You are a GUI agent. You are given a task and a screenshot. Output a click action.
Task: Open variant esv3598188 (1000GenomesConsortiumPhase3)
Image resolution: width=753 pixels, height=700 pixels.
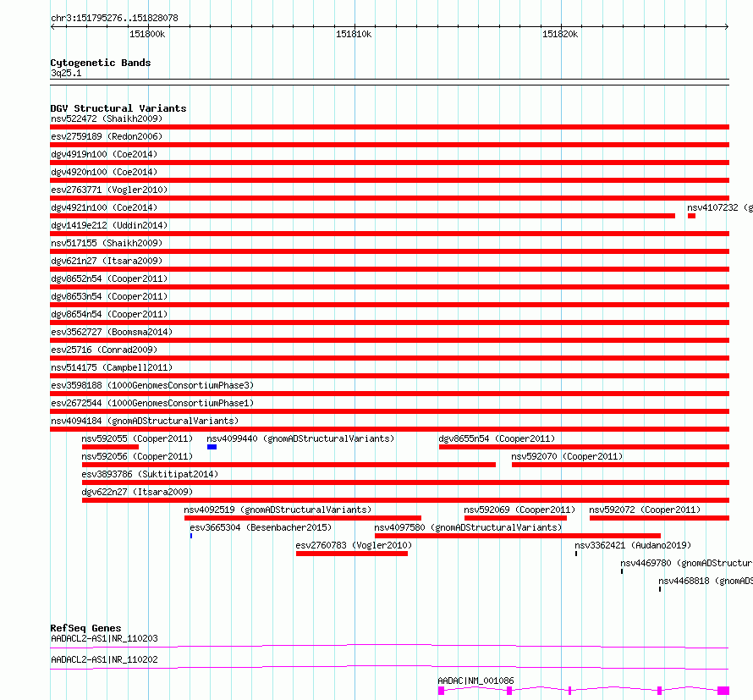389,394
